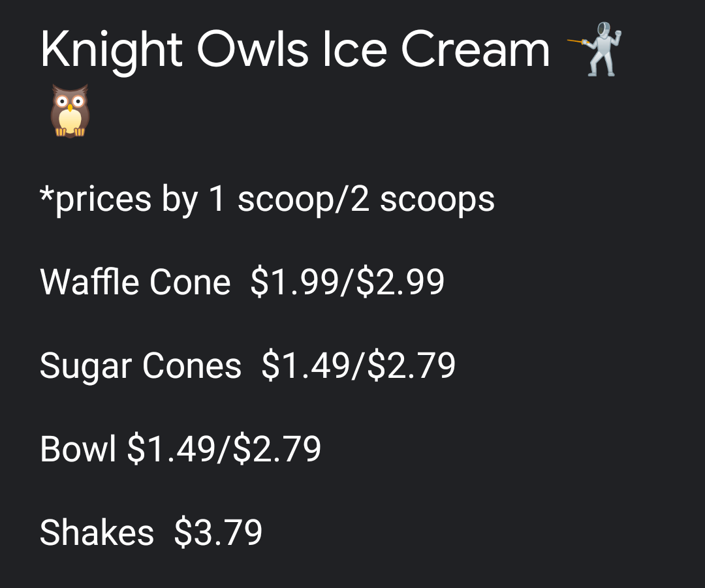Click the $2.79 Bowl price
The image size is (705, 588).
click(x=277, y=449)
